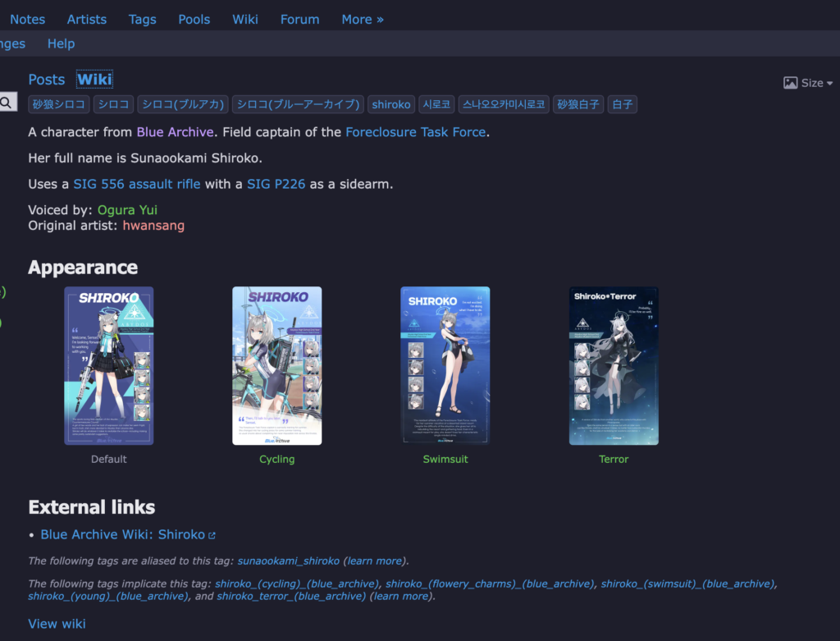Select the 시로코 alias tag
This screenshot has height=641, width=840.
[x=436, y=104]
